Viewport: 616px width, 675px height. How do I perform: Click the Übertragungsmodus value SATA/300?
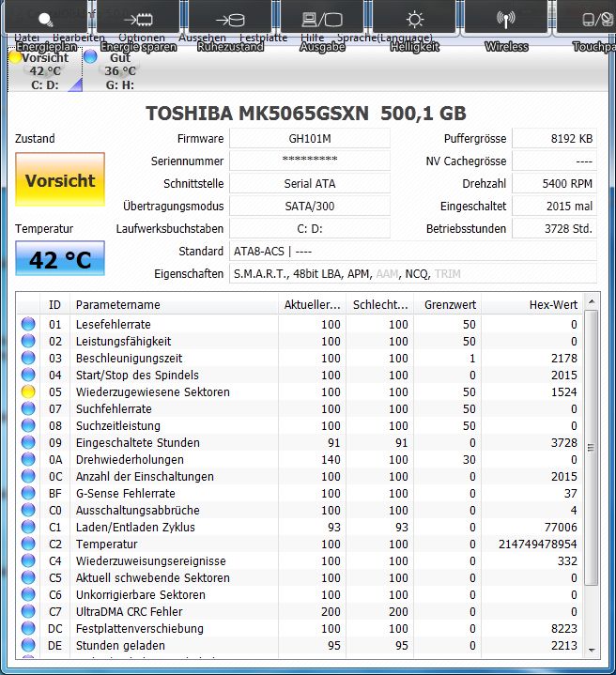pyautogui.click(x=310, y=207)
